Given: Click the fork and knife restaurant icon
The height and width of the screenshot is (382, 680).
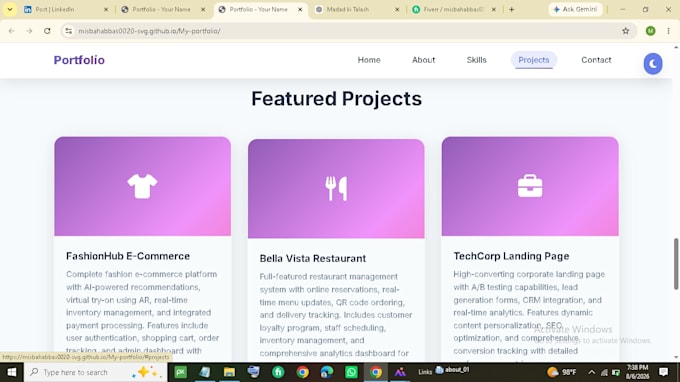Looking at the screenshot, I should [336, 189].
